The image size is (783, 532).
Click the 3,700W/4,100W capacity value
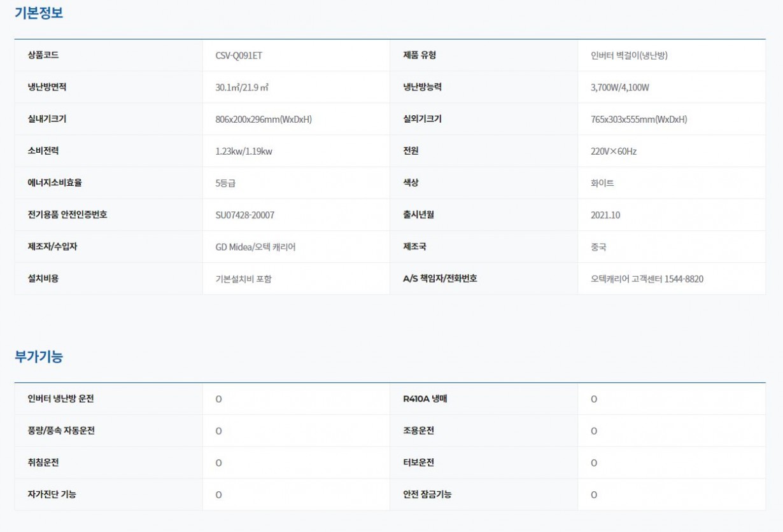619,87
